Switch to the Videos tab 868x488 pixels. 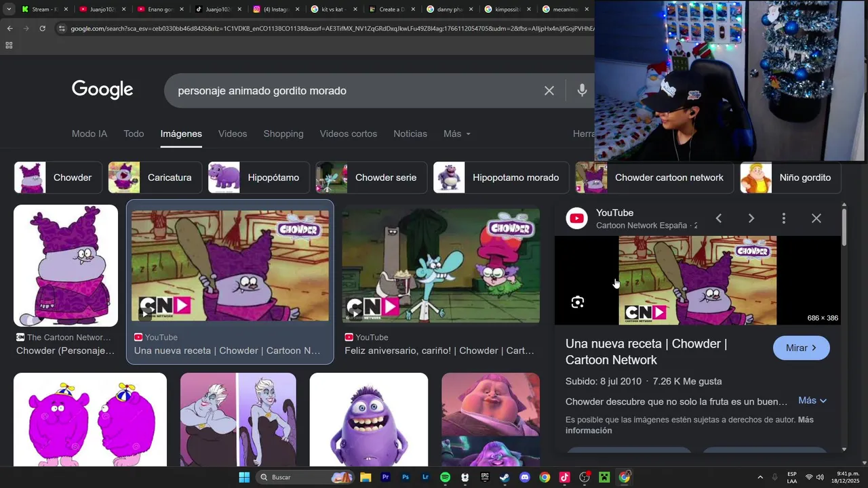pyautogui.click(x=233, y=134)
